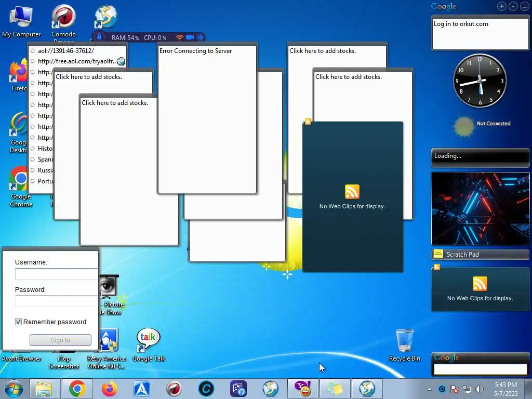Click the neon triangle photo thumbnail
This screenshot has height=399, width=532.
click(480, 209)
